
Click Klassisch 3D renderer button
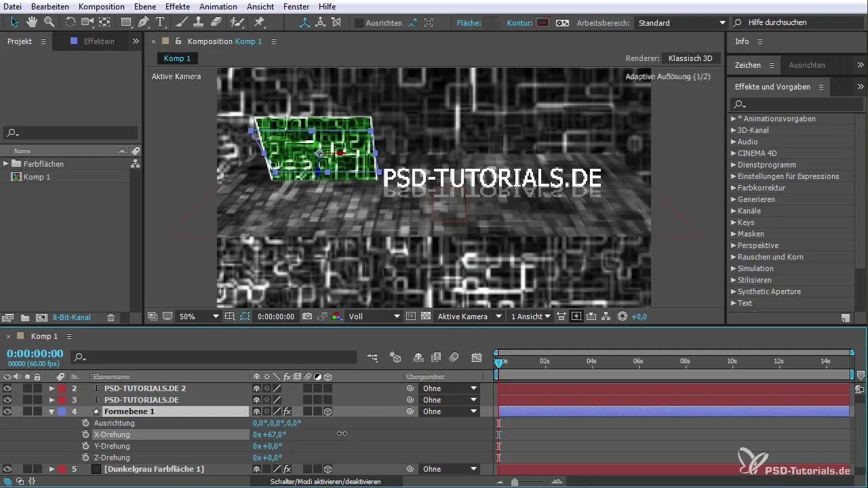click(690, 58)
